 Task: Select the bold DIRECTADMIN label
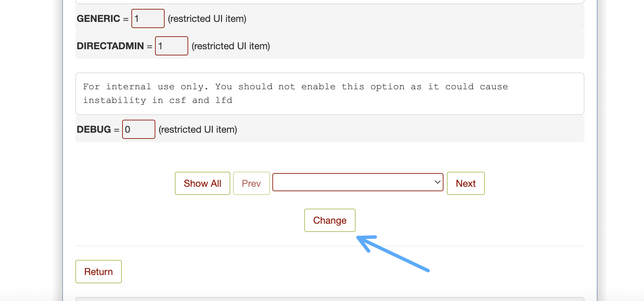tap(110, 46)
